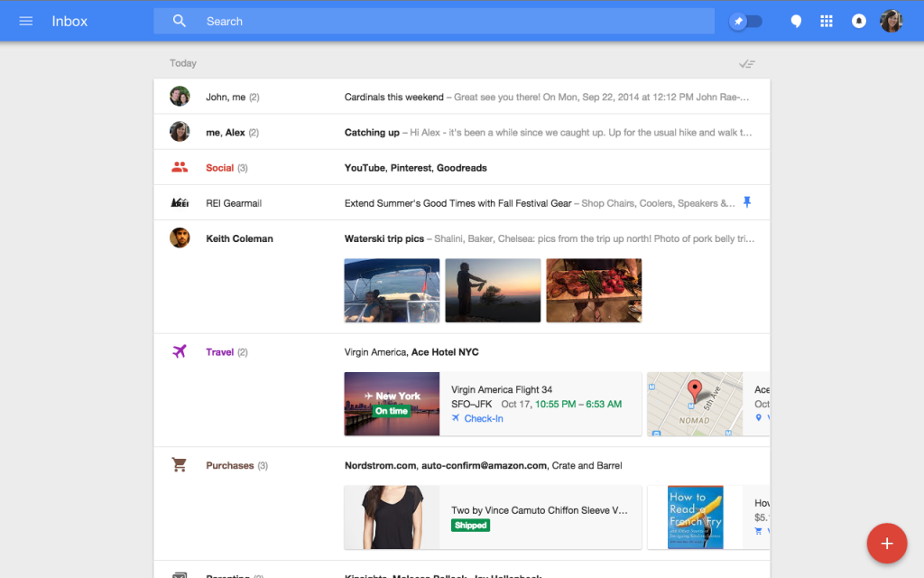
Task: Open Hangouts chat icon
Action: 796,22
